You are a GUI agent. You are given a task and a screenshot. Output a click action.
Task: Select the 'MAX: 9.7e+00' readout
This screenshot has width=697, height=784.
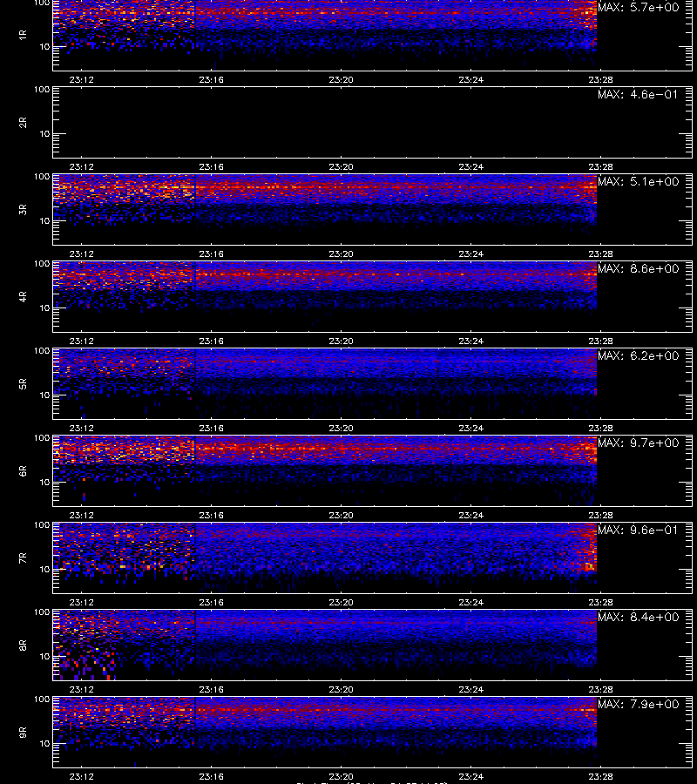(x=639, y=443)
